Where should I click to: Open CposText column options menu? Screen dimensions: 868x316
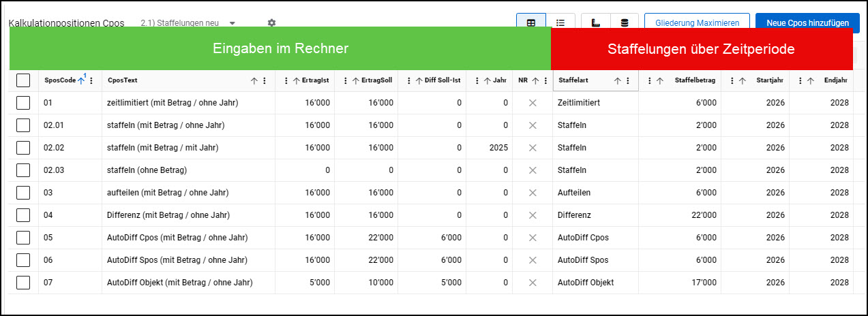[265, 80]
